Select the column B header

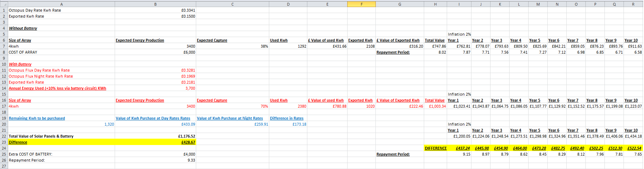click(155, 4)
